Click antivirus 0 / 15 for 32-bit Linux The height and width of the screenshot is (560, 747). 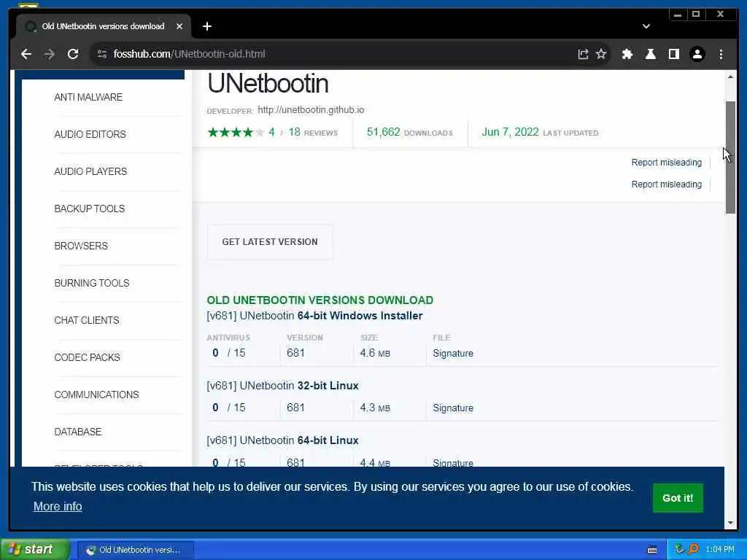[x=228, y=408]
